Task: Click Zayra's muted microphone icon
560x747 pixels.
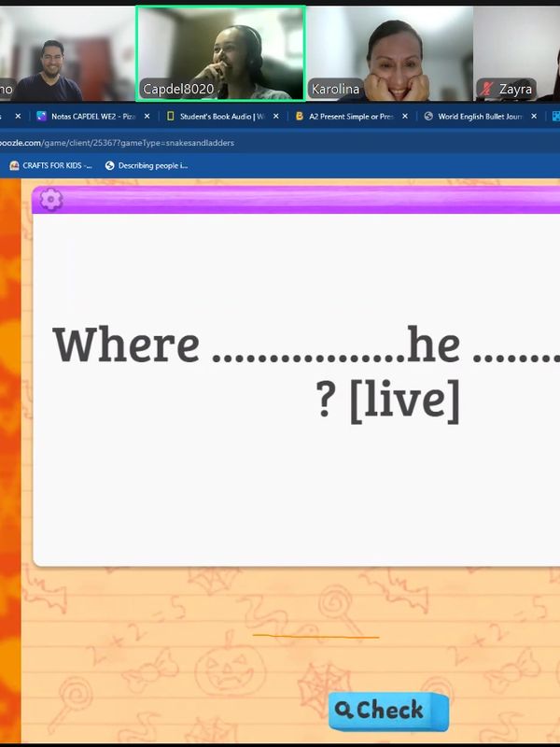Action: tap(486, 89)
